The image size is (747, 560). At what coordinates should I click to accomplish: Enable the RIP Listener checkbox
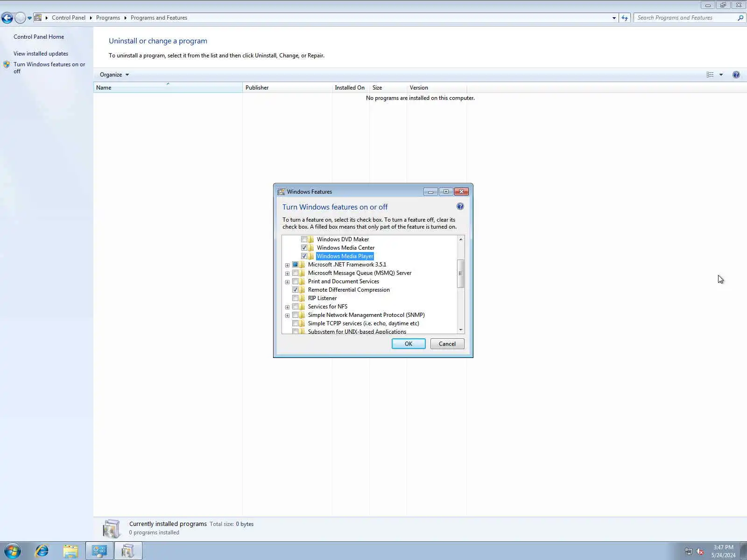click(295, 298)
